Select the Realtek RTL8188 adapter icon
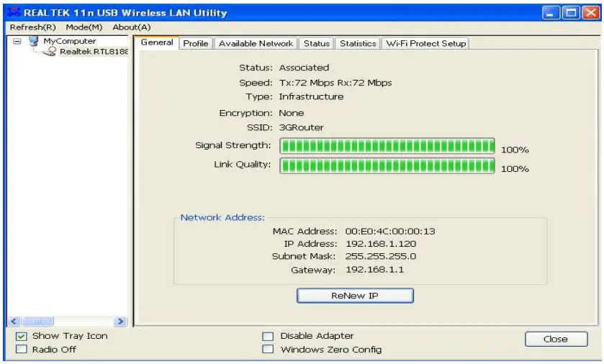Screen dimensions: 604x364 click(x=50, y=52)
